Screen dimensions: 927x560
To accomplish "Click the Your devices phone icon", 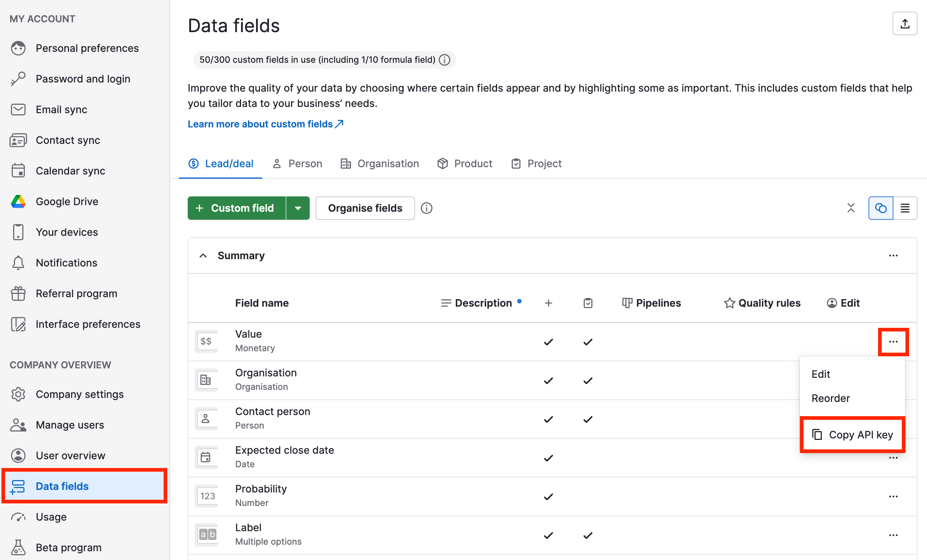I will click(x=18, y=232).
